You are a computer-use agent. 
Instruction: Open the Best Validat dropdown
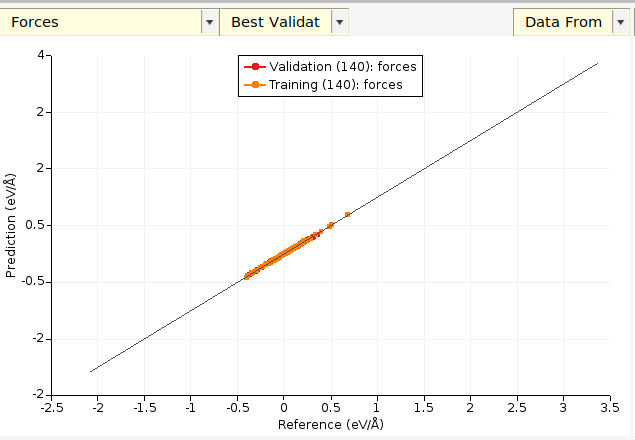point(275,21)
